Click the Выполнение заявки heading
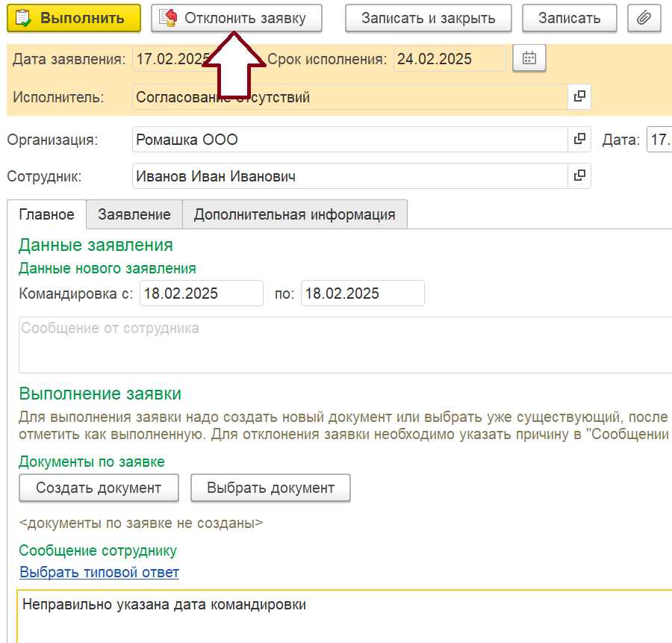Screen dimensions: 672x643 (x=100, y=394)
